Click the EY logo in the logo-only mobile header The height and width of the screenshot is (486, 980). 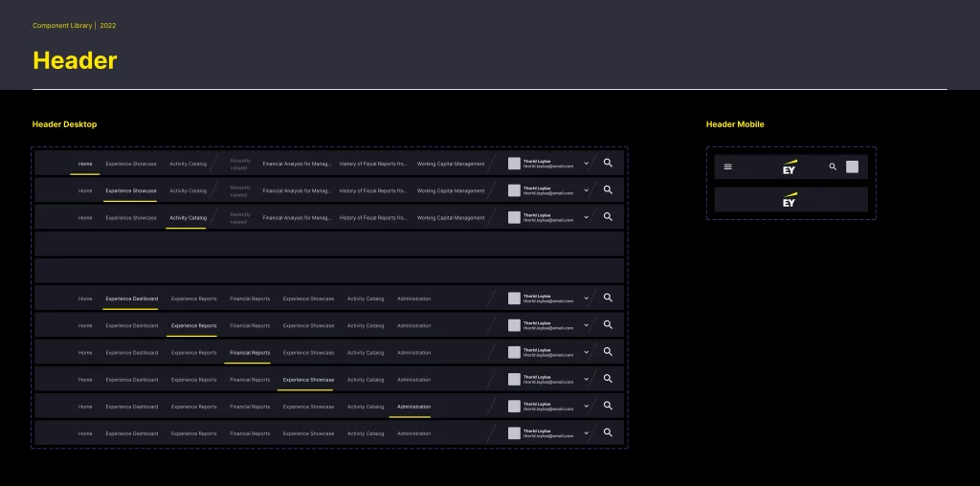point(790,199)
